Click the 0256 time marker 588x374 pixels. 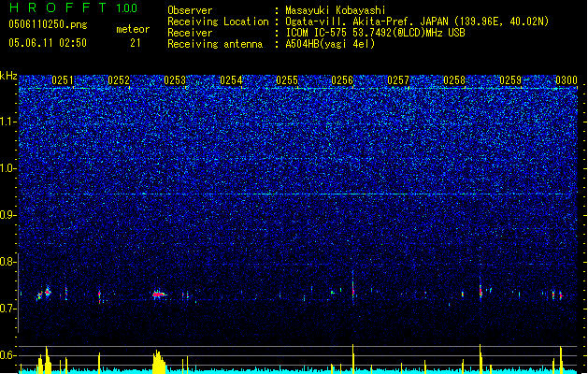tap(342, 80)
